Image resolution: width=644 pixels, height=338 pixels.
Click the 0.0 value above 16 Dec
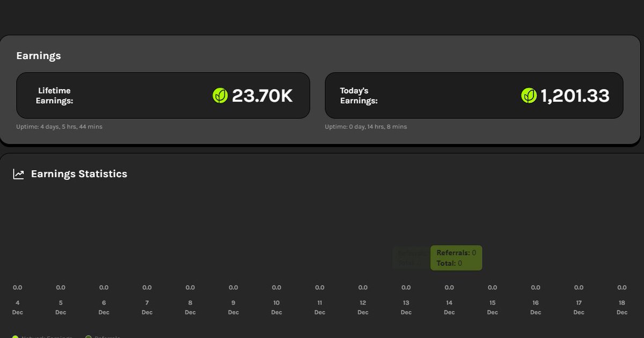pyautogui.click(x=536, y=287)
